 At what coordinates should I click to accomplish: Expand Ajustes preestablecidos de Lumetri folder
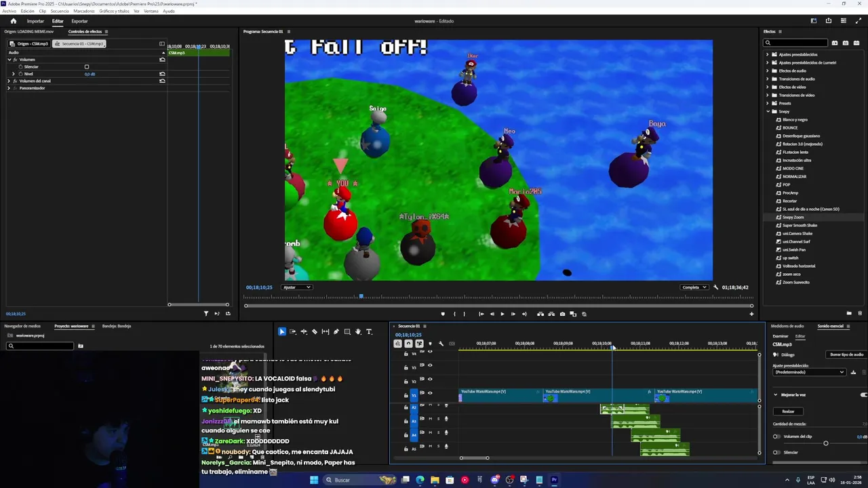pos(768,62)
